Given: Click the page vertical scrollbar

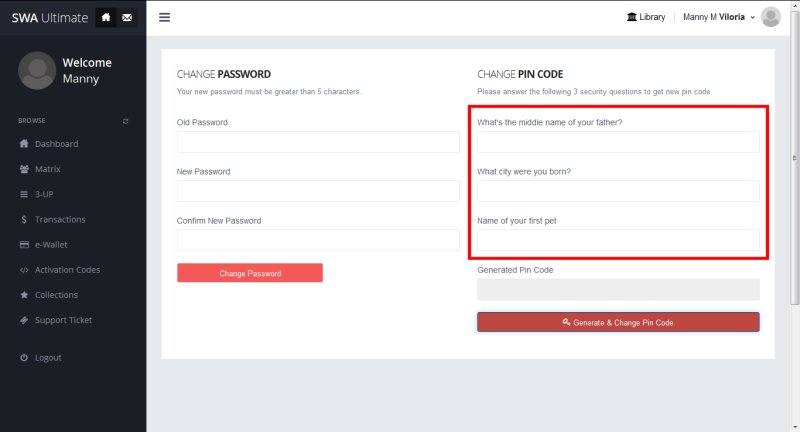Looking at the screenshot, I should click(x=795, y=158).
